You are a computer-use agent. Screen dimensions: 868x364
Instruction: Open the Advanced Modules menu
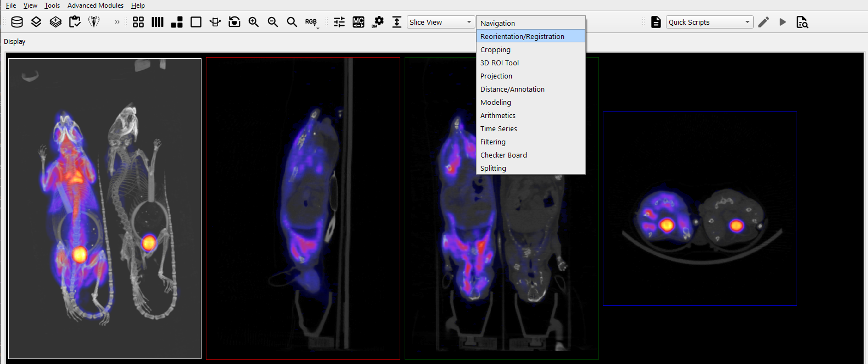96,5
